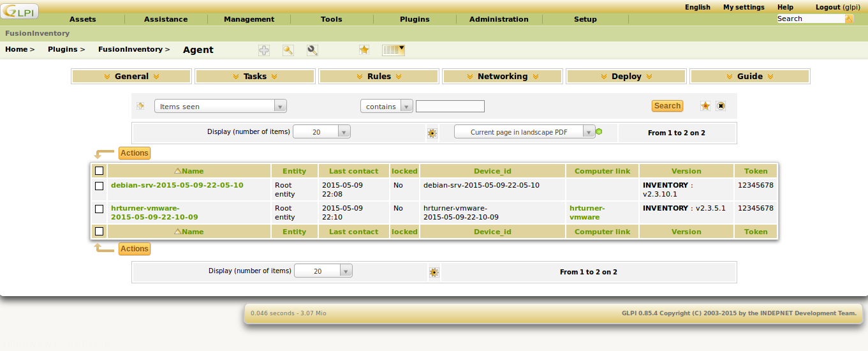Image resolution: width=868 pixels, height=351 pixels.
Task: Tick the checkbox for hrturner-vmware agent row
Action: pyautogui.click(x=99, y=209)
